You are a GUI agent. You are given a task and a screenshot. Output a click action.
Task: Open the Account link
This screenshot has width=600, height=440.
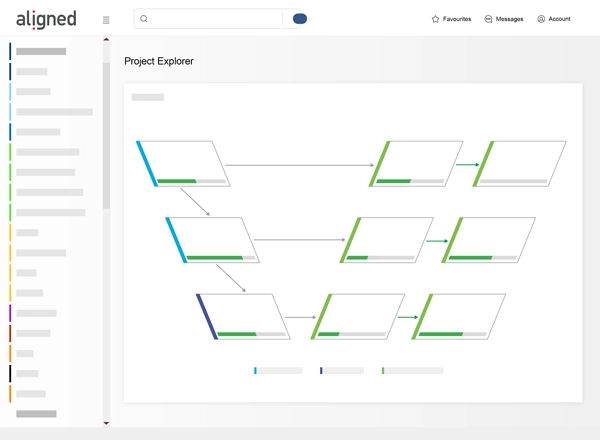click(560, 19)
